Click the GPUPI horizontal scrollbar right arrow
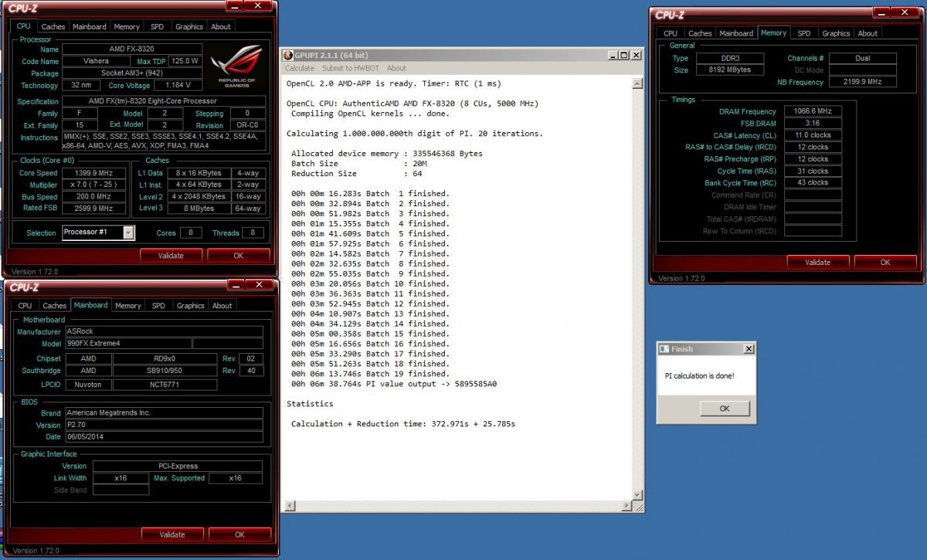 [x=626, y=506]
